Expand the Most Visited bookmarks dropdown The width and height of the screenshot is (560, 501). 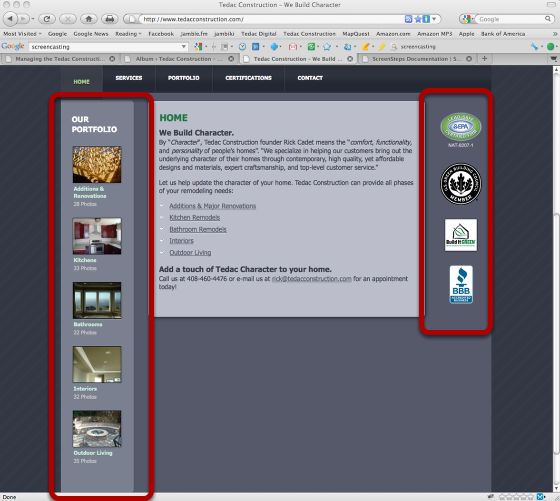22,34
